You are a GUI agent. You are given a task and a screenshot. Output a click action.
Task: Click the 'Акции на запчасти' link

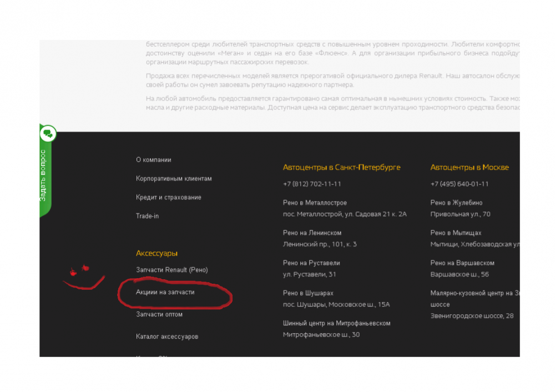click(x=165, y=292)
